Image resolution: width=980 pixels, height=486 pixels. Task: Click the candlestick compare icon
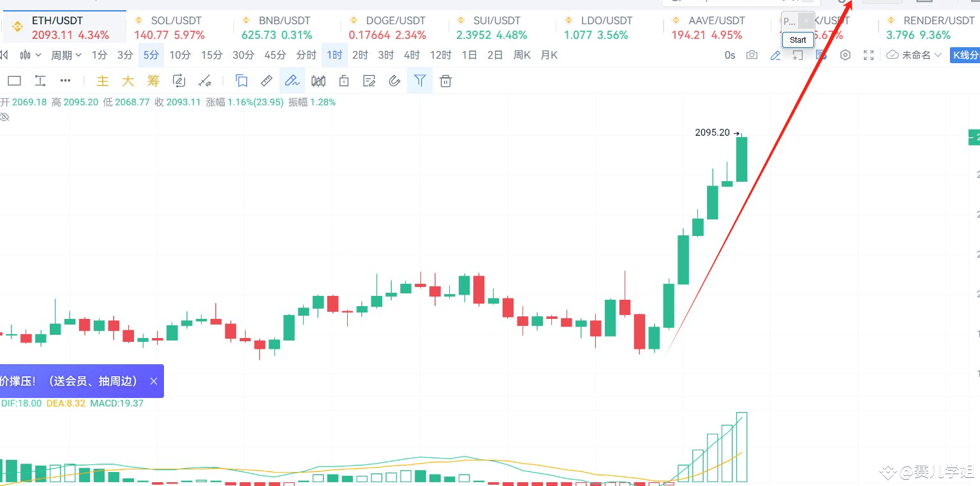point(318,81)
